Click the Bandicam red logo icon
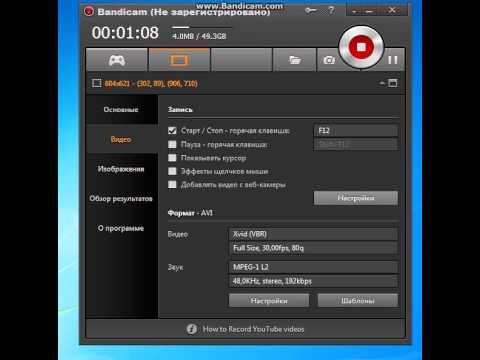 89,11
